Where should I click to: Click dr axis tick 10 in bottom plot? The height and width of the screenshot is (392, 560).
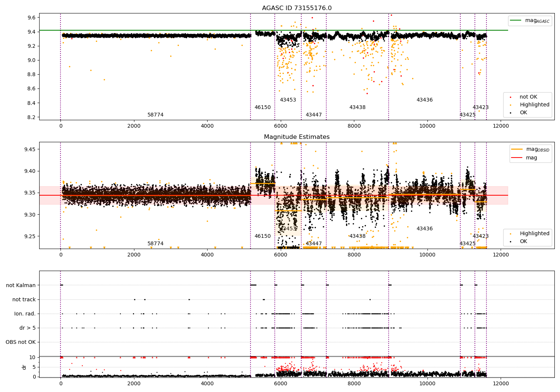click(x=32, y=357)
